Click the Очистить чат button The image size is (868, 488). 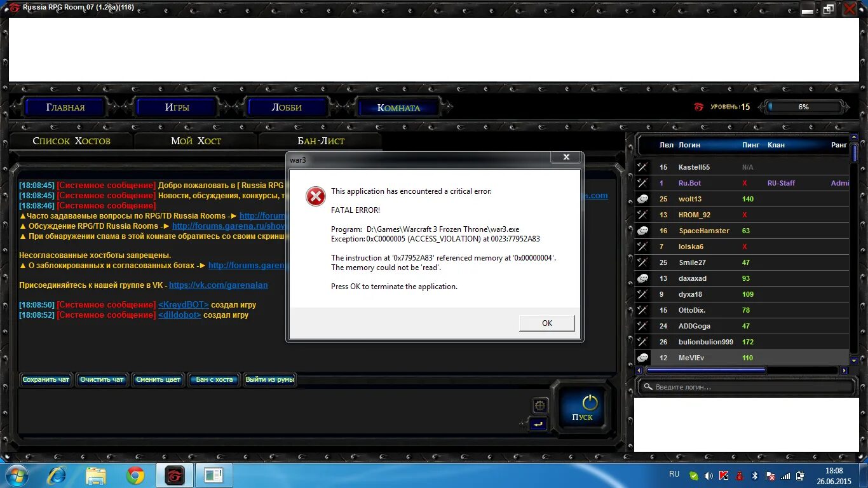102,380
